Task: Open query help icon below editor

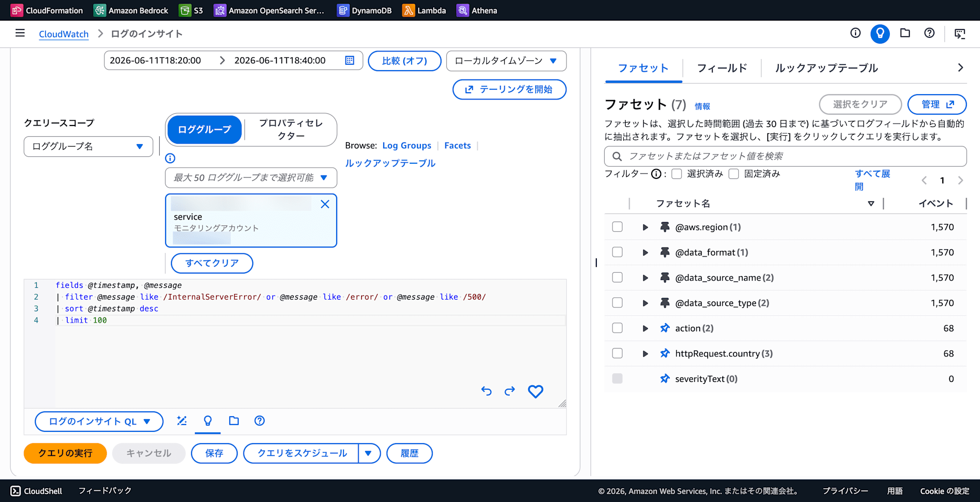Action: pos(260,421)
